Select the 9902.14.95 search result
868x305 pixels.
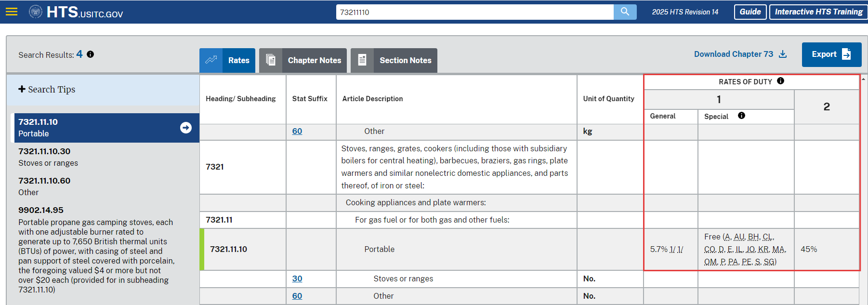click(x=95, y=250)
